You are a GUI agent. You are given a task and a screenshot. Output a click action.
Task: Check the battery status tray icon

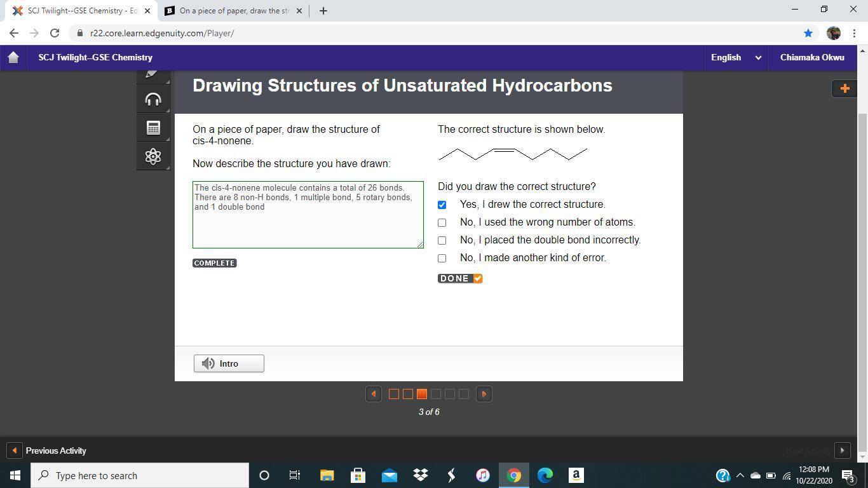(x=771, y=475)
